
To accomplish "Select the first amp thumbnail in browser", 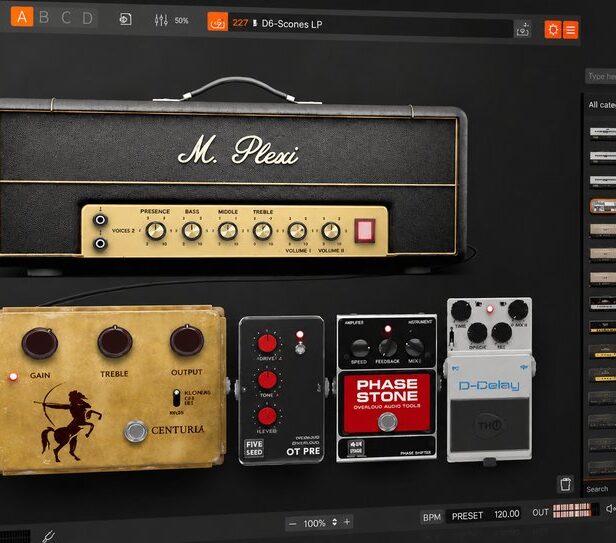I will [x=603, y=132].
